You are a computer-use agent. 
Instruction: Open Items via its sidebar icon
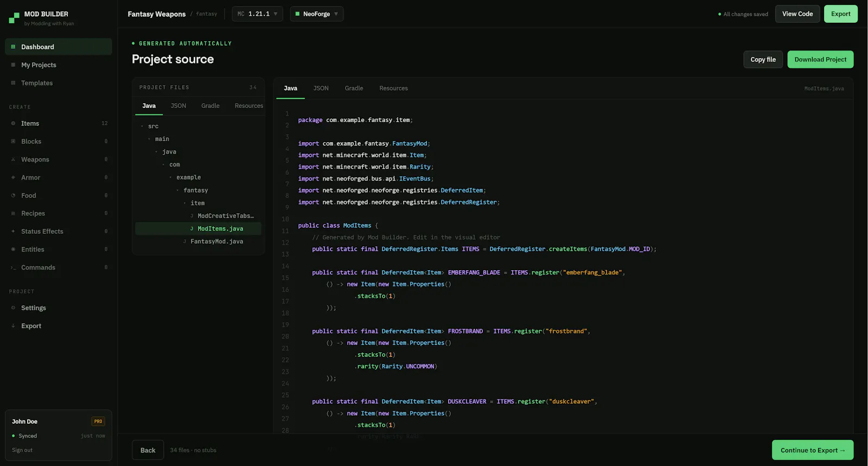13,123
